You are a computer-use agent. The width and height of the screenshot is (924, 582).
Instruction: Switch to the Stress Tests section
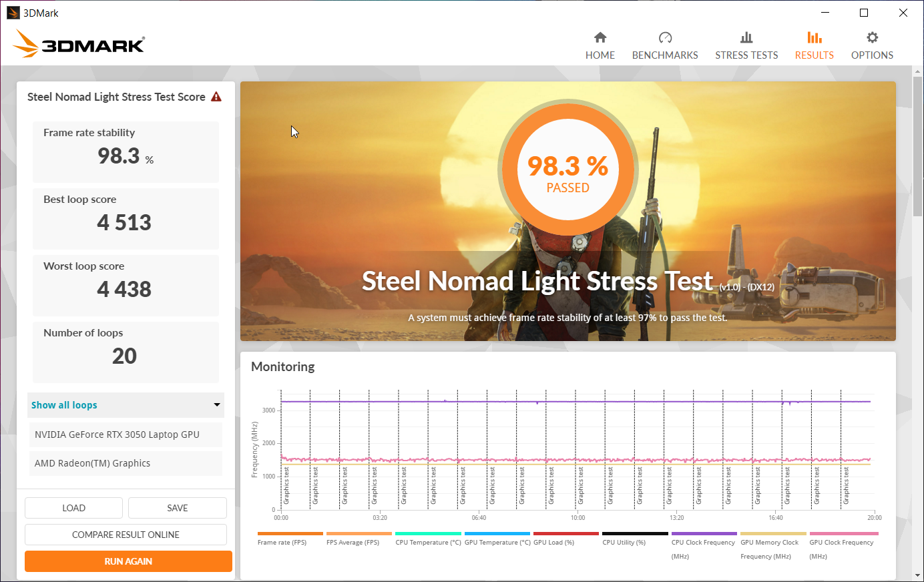[x=746, y=45]
